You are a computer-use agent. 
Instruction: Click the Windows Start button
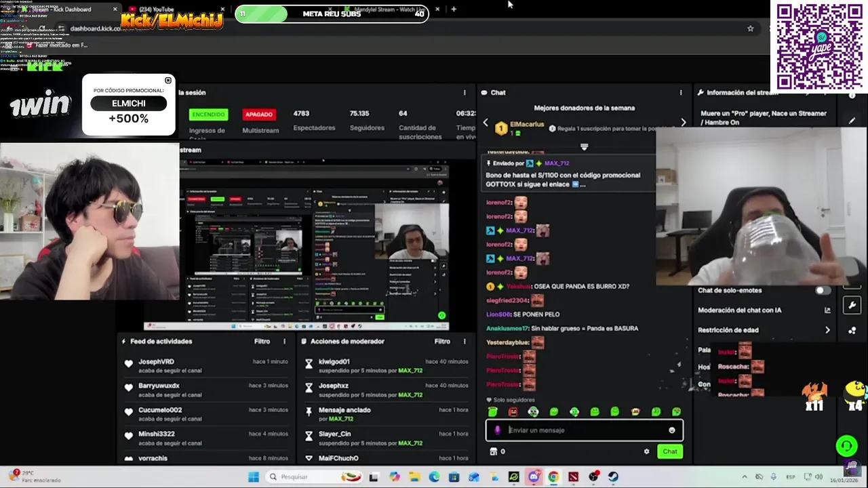(253, 477)
